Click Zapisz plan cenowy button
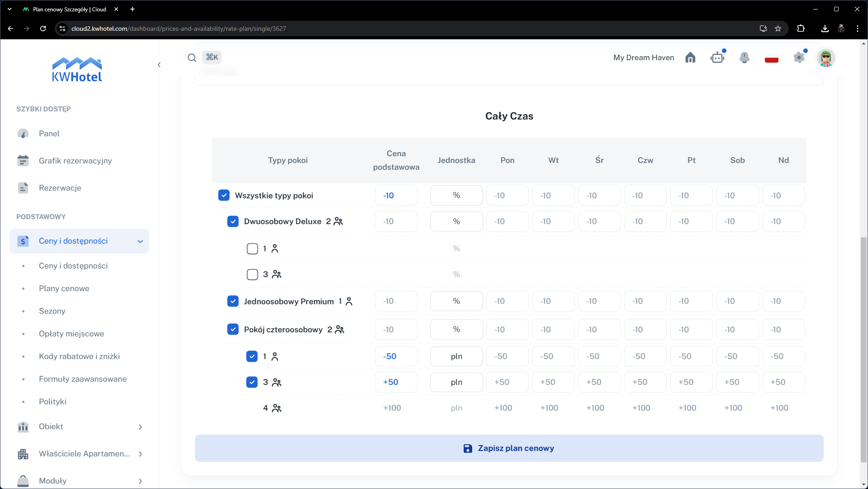868x489 pixels. 509,448
